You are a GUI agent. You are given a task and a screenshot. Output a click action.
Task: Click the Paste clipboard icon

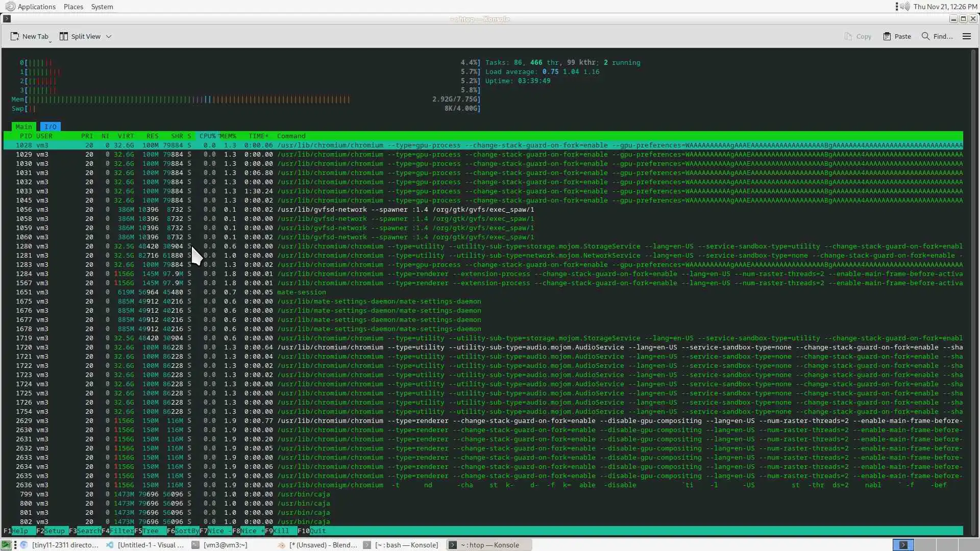[887, 36]
